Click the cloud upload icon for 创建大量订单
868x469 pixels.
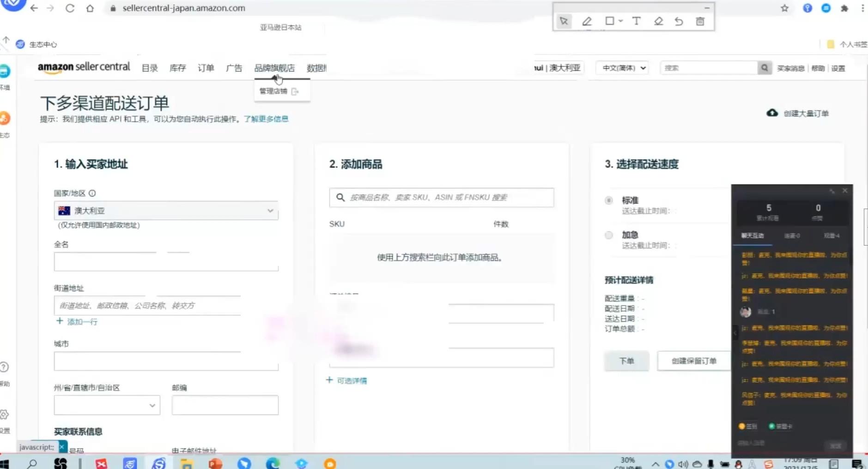pos(773,113)
